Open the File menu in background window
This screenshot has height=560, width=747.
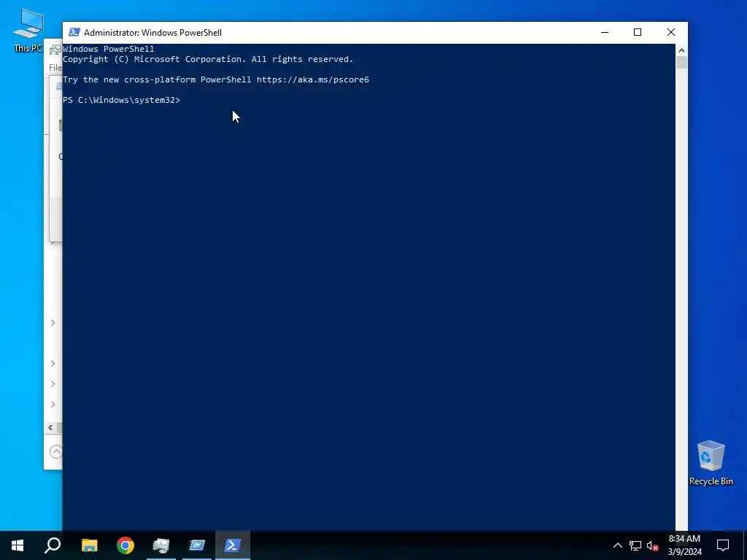[55, 68]
